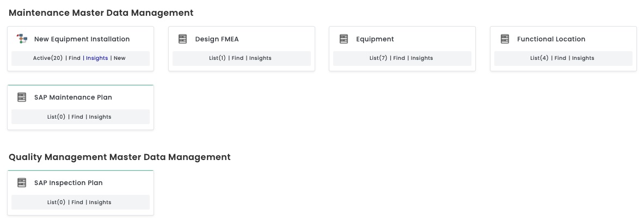Open List(0) under SAP Inspection Plan
This screenshot has height=221, width=644.
[56, 202]
